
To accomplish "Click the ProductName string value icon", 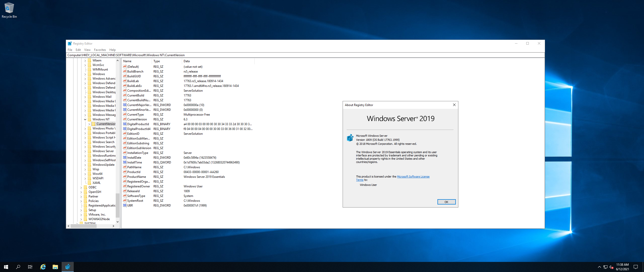I will 125,177.
